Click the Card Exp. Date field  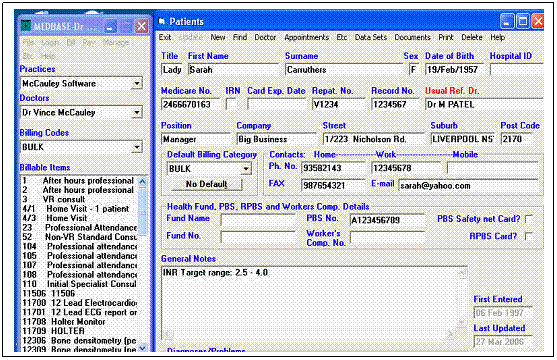click(277, 104)
